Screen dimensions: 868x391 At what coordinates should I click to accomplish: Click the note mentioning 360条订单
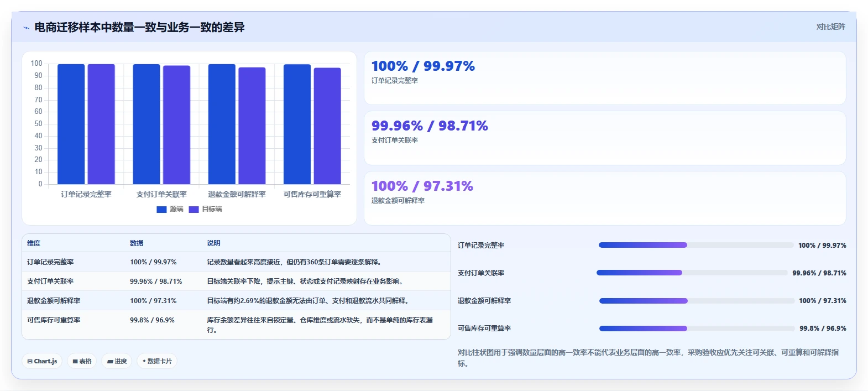[296, 262]
